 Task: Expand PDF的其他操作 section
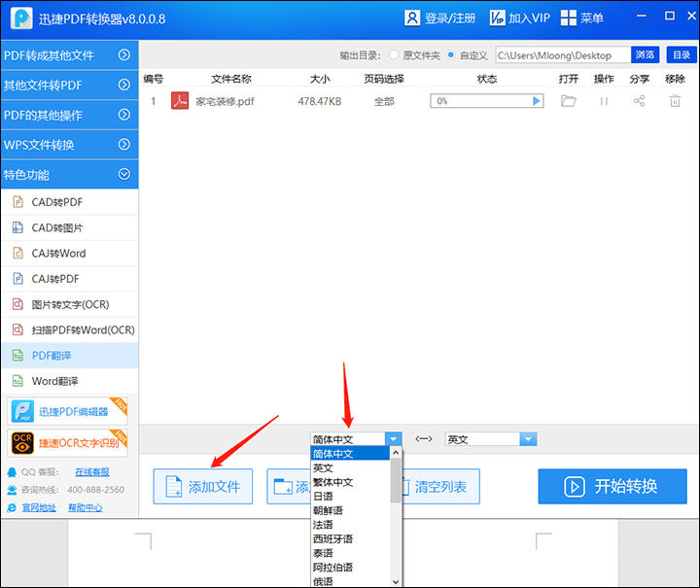pyautogui.click(x=70, y=115)
